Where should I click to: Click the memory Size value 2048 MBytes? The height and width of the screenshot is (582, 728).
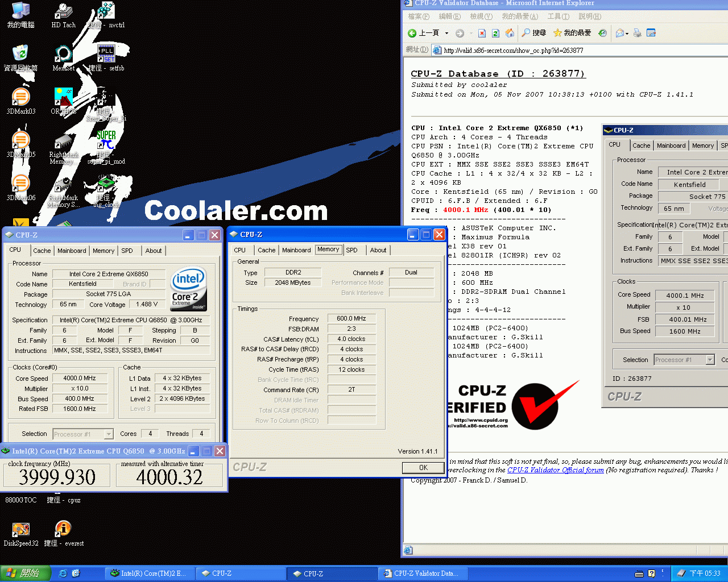pyautogui.click(x=293, y=282)
